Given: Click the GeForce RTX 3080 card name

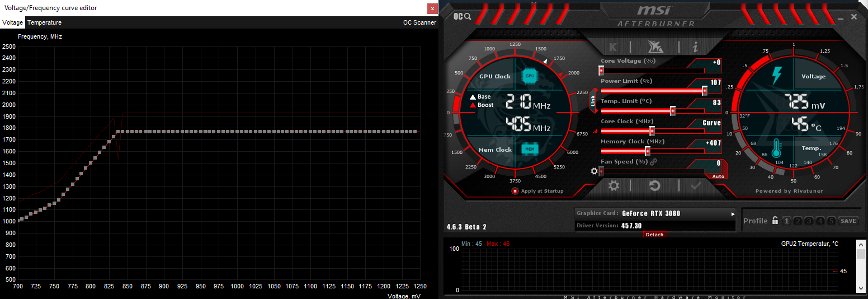Looking at the screenshot, I should click(x=651, y=214).
